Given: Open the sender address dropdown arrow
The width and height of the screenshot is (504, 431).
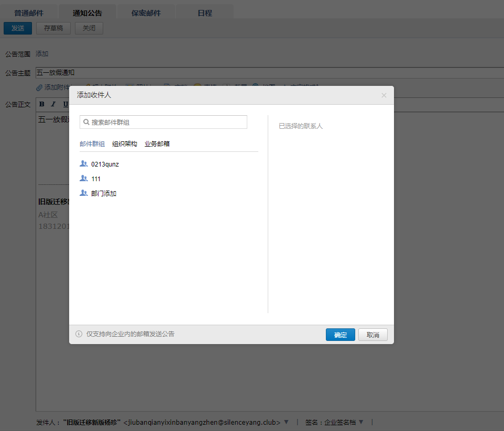Looking at the screenshot, I should pos(286,422).
